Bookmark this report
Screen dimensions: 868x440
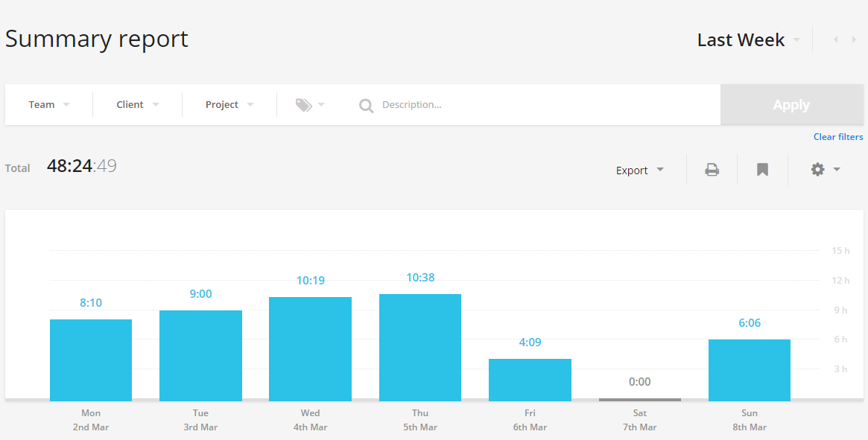pyautogui.click(x=762, y=170)
